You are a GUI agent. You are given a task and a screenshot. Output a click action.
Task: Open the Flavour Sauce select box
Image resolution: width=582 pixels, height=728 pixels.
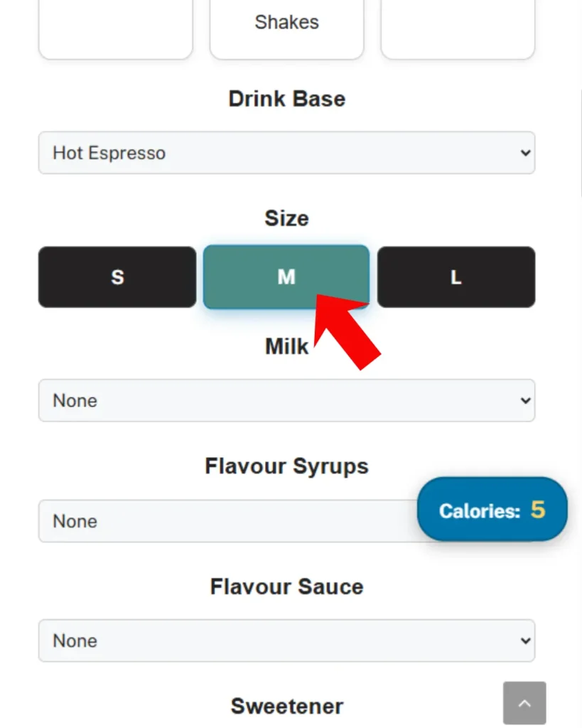click(x=286, y=641)
